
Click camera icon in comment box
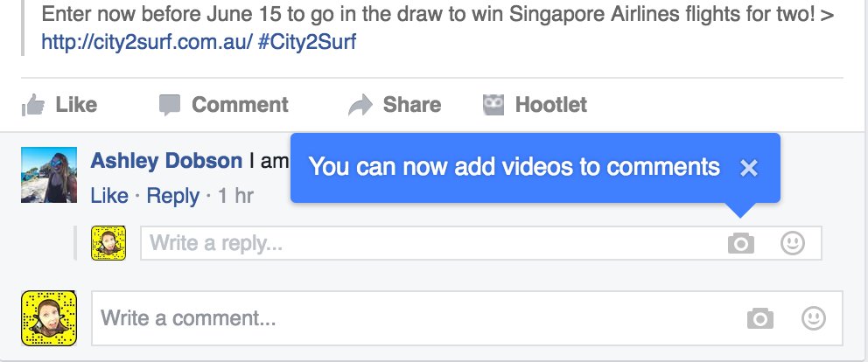coord(760,318)
